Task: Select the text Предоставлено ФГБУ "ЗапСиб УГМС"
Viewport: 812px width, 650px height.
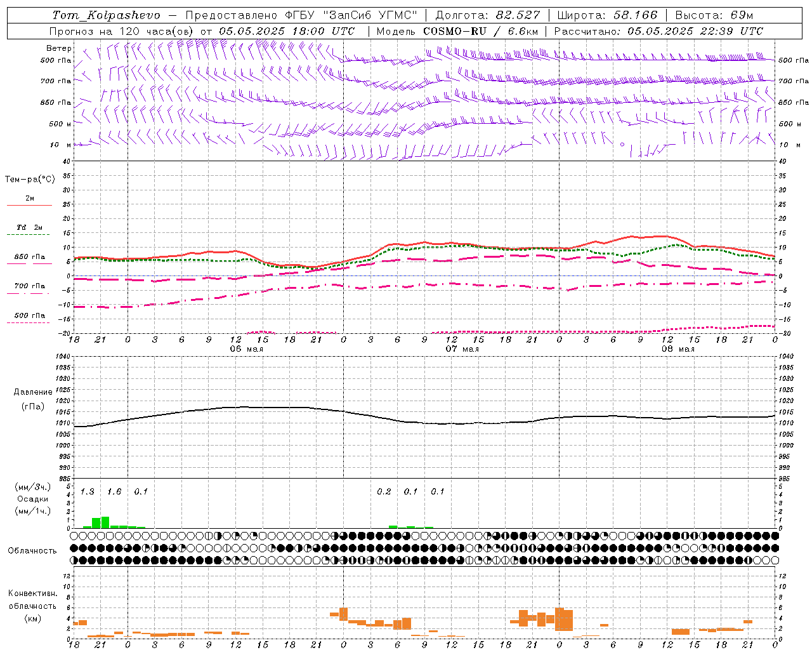Action: (x=301, y=15)
